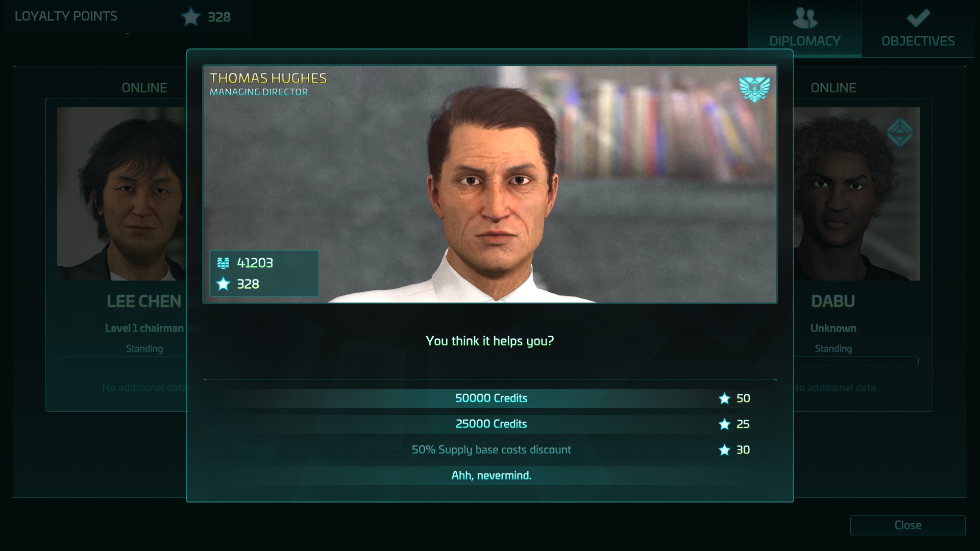The width and height of the screenshot is (980, 551).
Task: Select Lee Chen's portrait
Action: coord(121,194)
